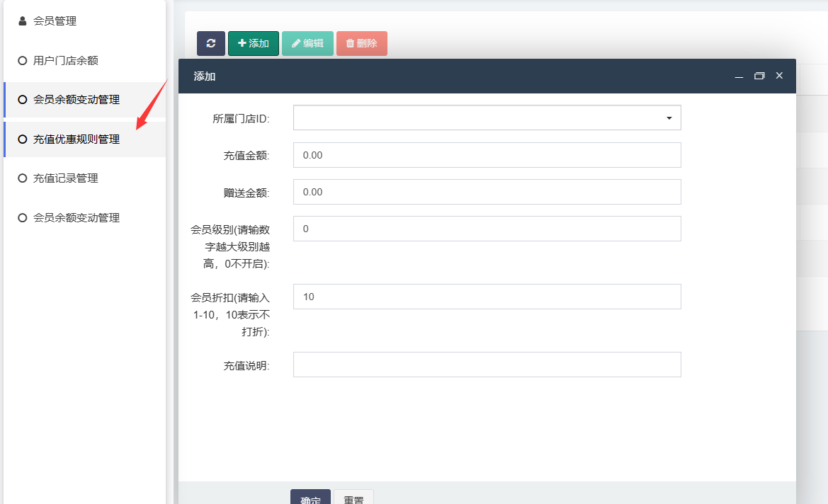
Task: Click the 编辑 button in toolbar
Action: pos(307,43)
